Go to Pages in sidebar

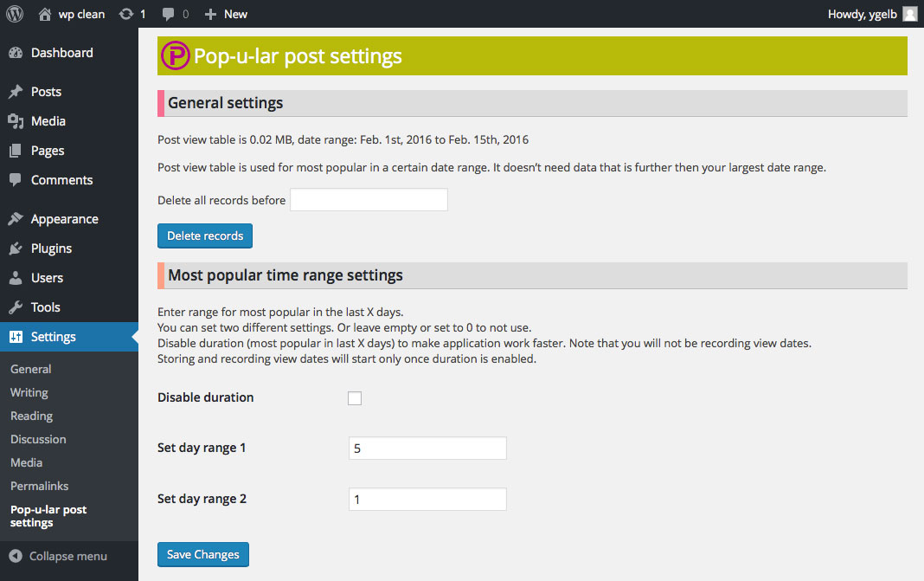(48, 151)
